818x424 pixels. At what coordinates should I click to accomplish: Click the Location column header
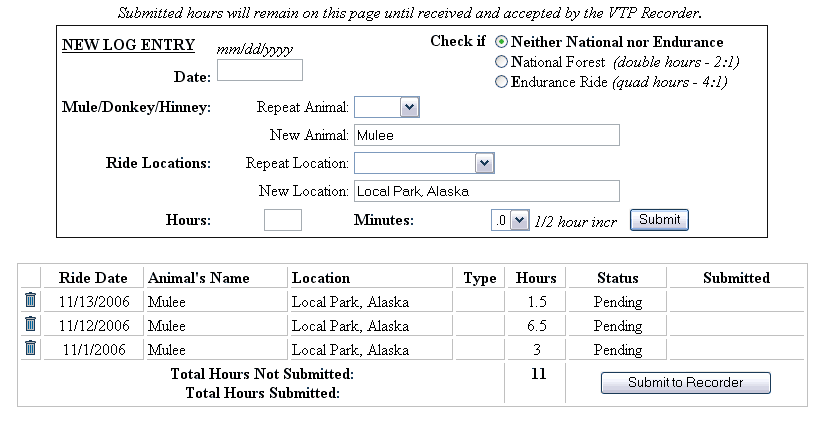pyautogui.click(x=321, y=278)
